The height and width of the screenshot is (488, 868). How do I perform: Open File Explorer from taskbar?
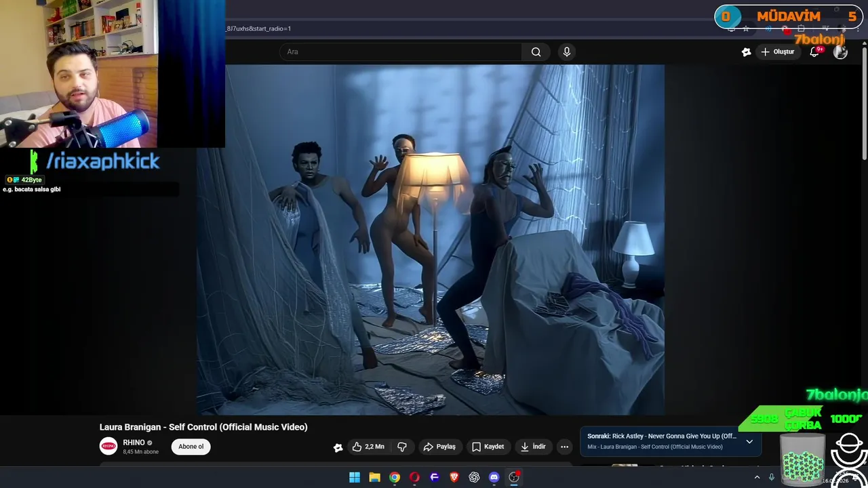[374, 477]
